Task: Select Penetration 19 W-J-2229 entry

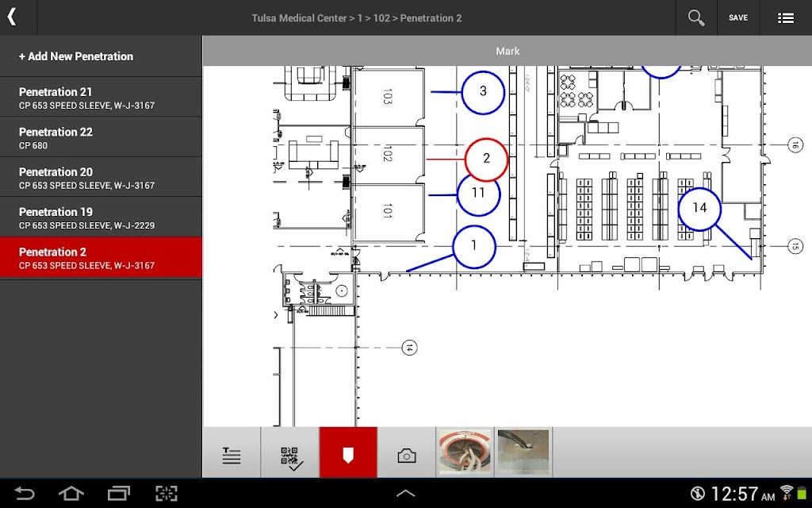Action: (101, 217)
